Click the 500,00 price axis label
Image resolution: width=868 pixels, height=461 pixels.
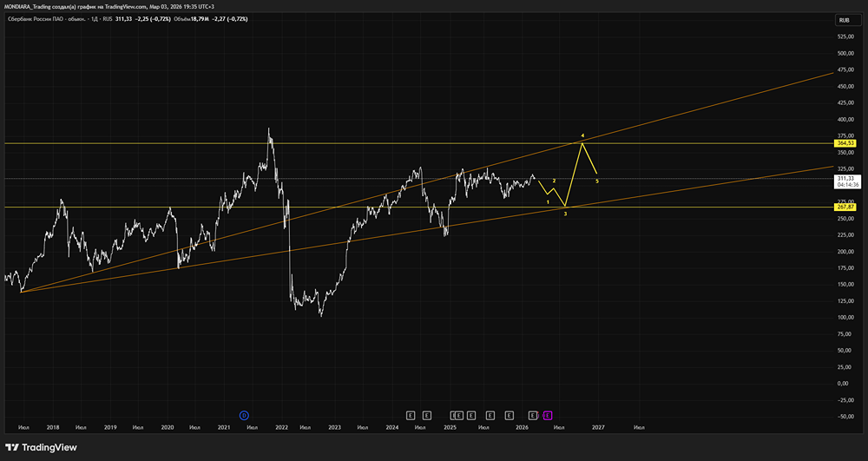point(845,53)
